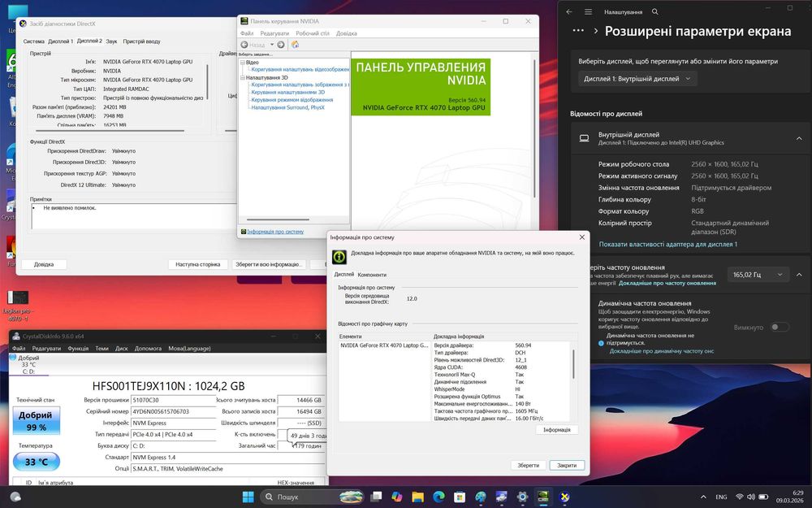812x508 pixels.
Task: Click the Серійний номер field in CrystalDiskInfo
Action: (x=174, y=411)
